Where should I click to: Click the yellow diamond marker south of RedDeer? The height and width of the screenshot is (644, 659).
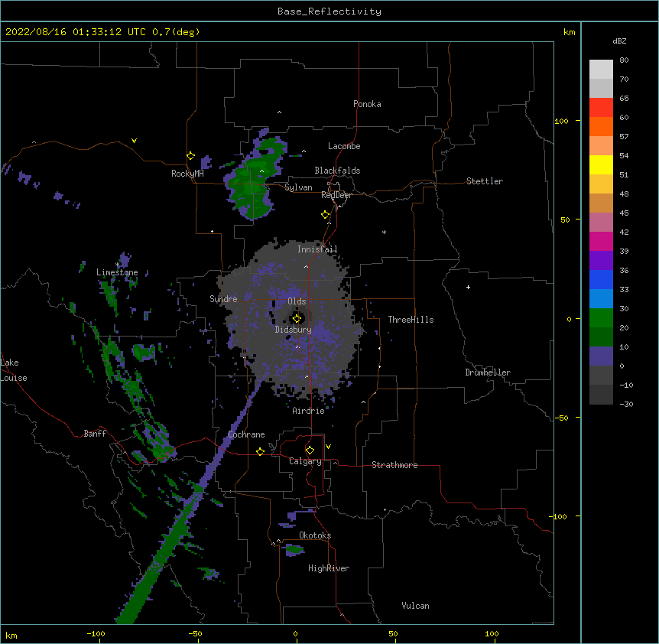tap(326, 215)
